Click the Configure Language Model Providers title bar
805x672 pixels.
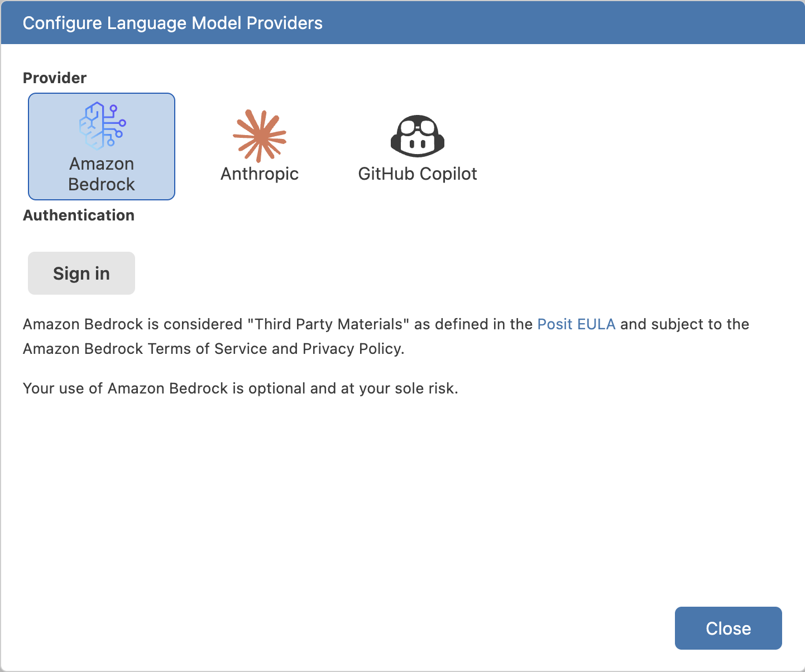tap(172, 23)
